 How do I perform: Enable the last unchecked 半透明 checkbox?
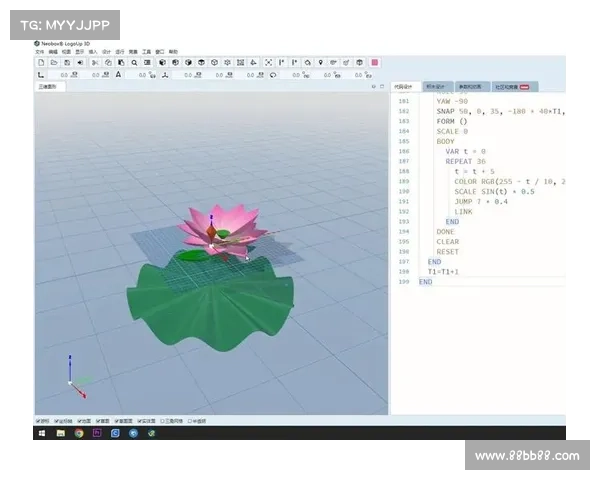tap(189, 421)
